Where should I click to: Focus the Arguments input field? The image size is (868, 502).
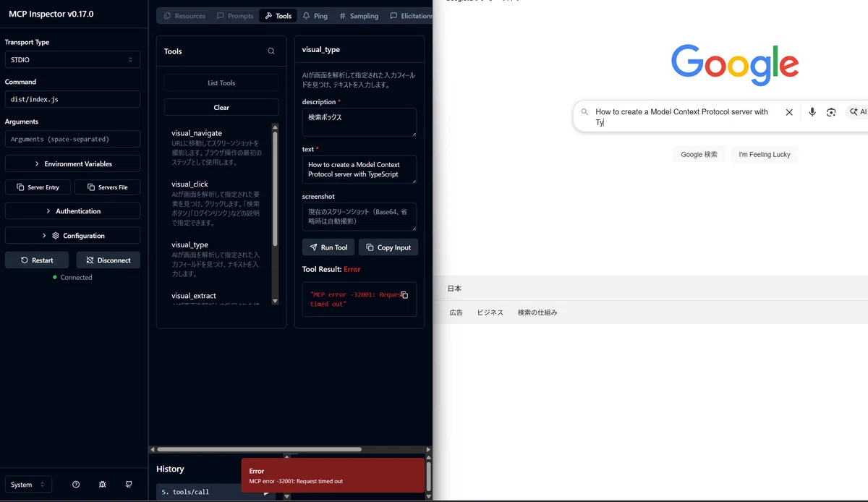click(72, 139)
